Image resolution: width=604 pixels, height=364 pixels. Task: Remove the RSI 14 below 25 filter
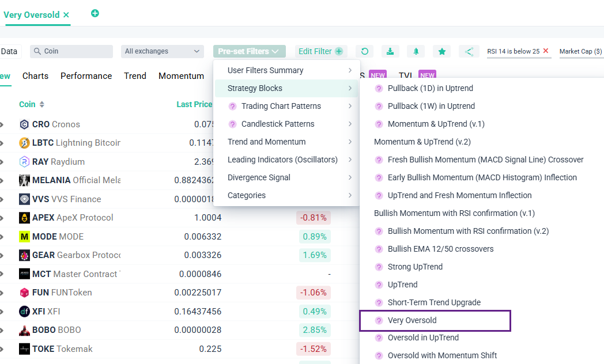pyautogui.click(x=546, y=51)
